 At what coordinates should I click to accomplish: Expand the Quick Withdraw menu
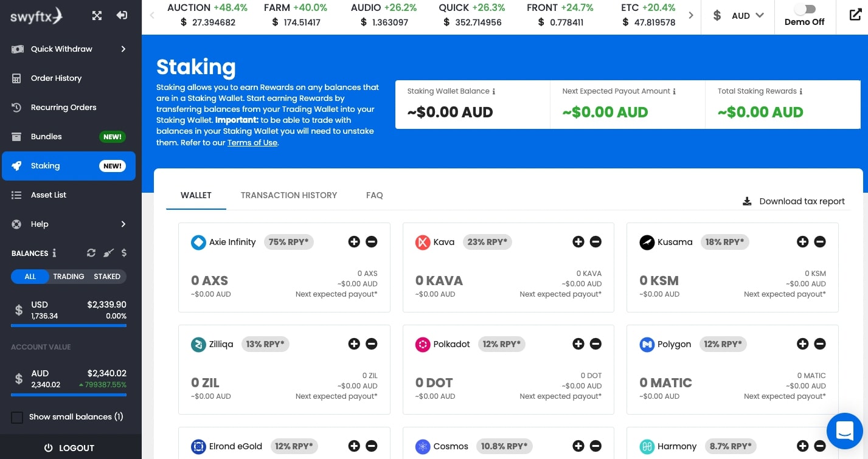coord(71,49)
